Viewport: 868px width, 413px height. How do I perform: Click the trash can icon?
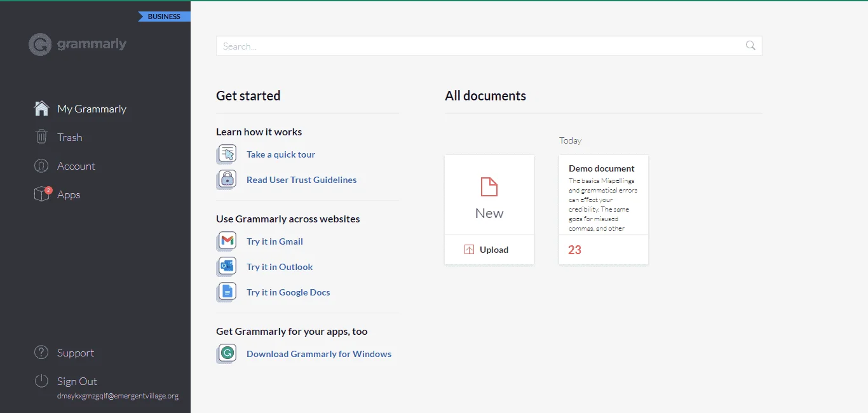(x=41, y=137)
